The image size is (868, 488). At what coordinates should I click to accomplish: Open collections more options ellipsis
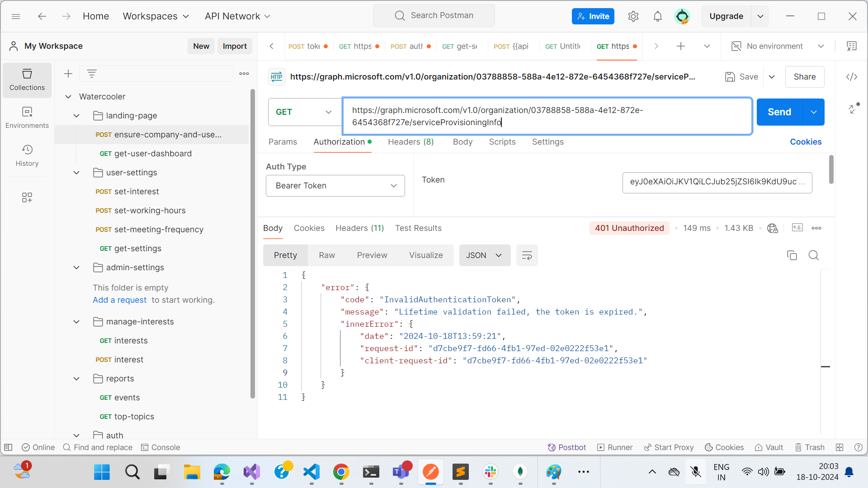(x=244, y=74)
